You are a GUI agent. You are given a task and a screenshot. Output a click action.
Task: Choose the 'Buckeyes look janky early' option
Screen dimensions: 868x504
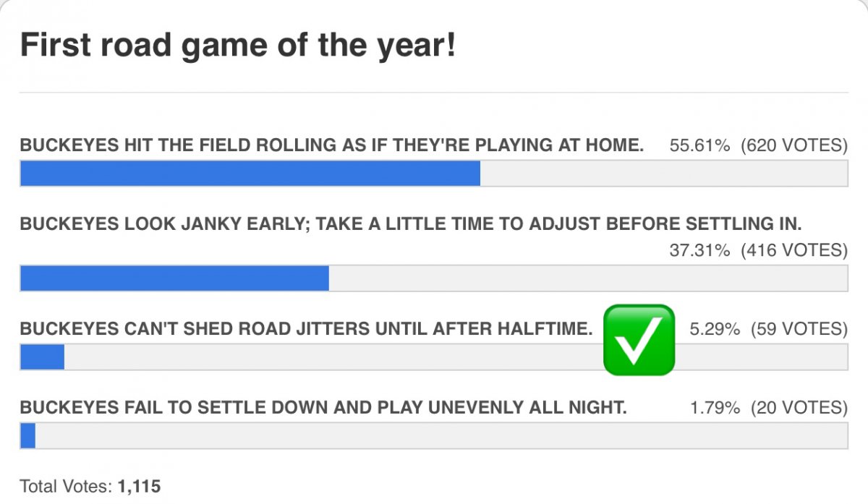point(411,224)
